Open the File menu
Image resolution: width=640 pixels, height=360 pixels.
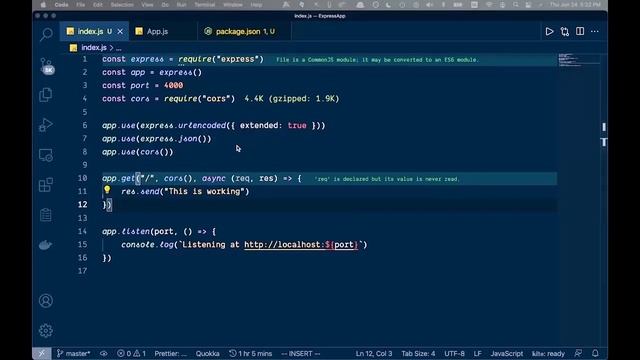[81, 5]
